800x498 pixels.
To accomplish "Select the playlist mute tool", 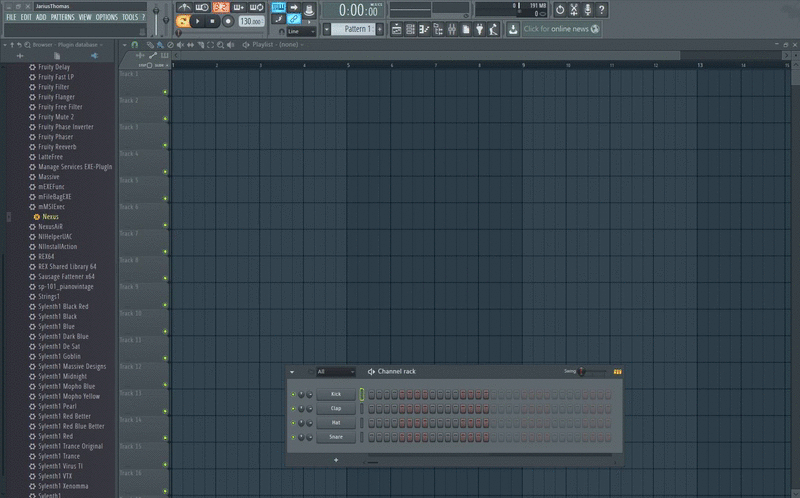I will [180, 45].
